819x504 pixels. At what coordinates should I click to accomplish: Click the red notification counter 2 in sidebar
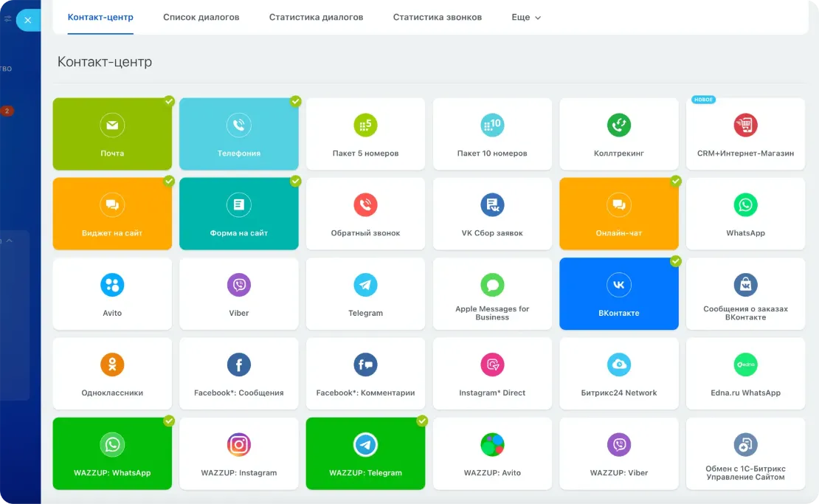point(7,111)
